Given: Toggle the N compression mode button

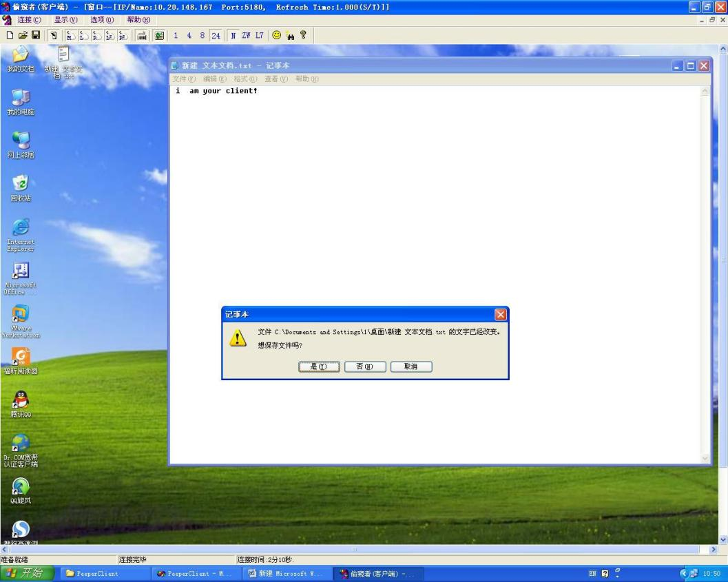Looking at the screenshot, I should 233,35.
